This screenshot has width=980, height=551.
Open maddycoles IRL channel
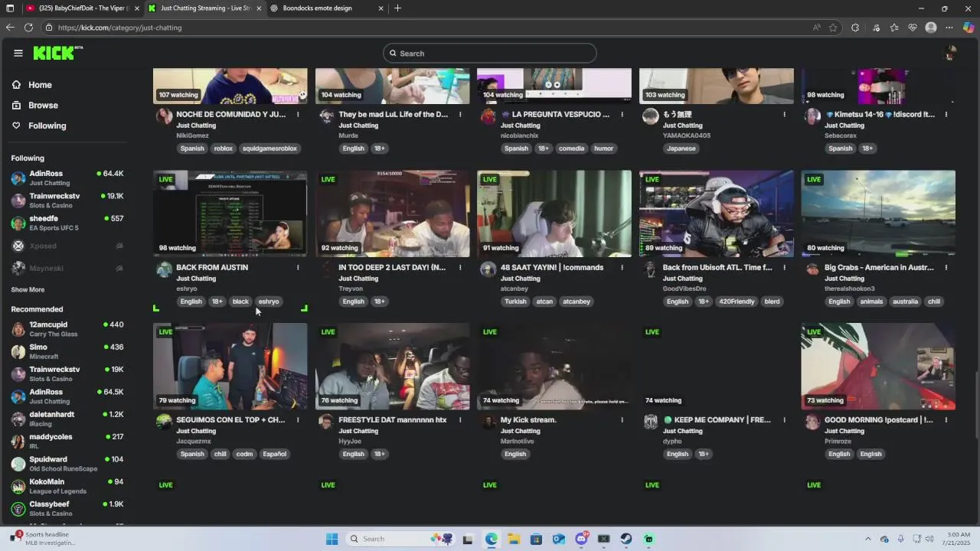point(67,442)
